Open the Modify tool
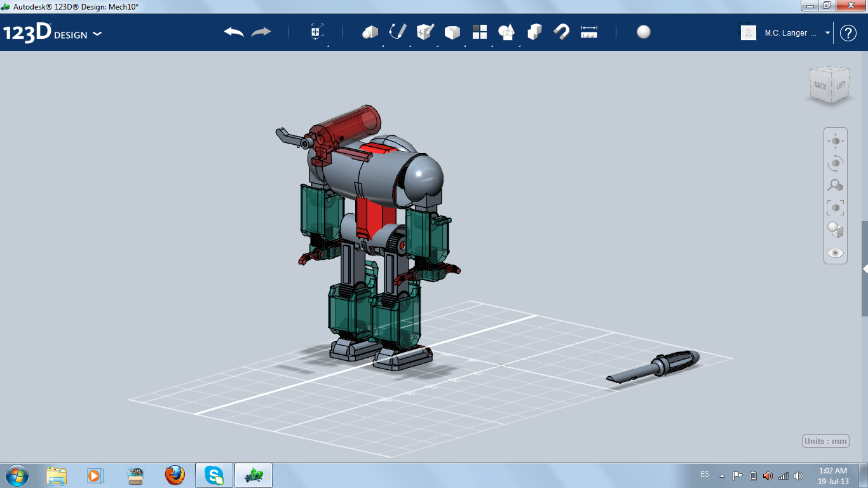The height and width of the screenshot is (488, 868). click(452, 32)
